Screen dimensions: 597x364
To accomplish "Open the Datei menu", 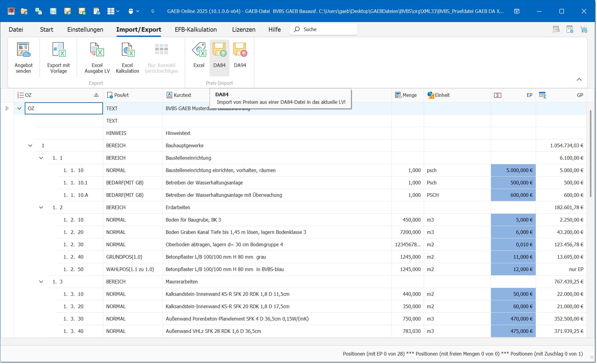I will [x=16, y=29].
